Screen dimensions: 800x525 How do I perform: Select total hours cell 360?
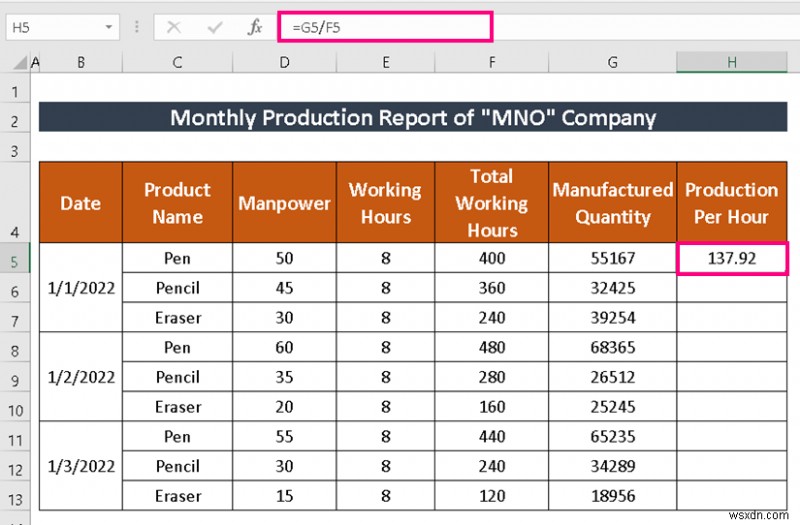(x=492, y=288)
